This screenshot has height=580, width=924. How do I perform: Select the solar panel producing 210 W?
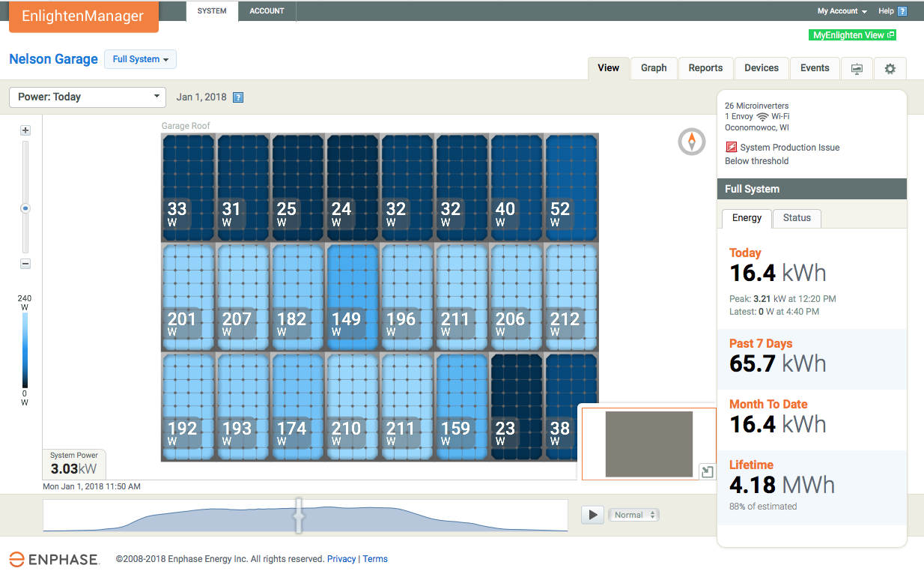click(x=352, y=406)
